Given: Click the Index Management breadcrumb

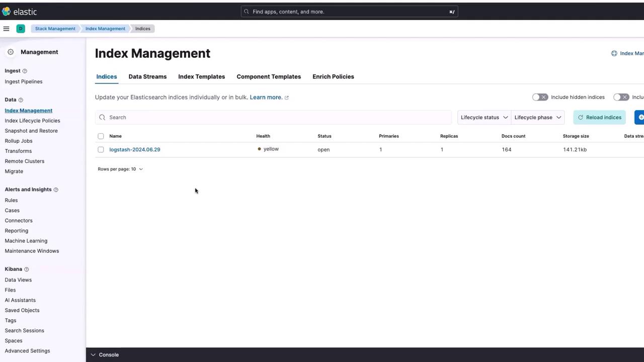Looking at the screenshot, I should 105,29.
